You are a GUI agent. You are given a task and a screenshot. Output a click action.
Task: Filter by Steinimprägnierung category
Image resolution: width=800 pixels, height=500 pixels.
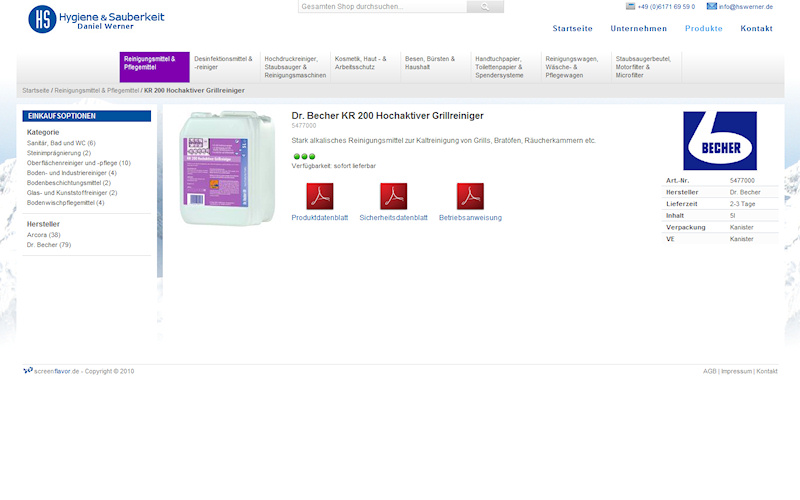59,153
